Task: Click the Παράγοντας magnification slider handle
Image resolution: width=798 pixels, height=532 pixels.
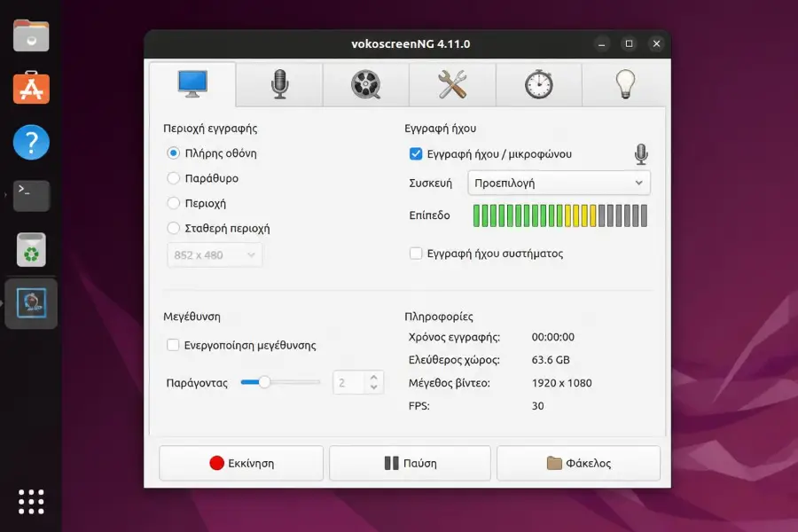Action: (x=264, y=382)
